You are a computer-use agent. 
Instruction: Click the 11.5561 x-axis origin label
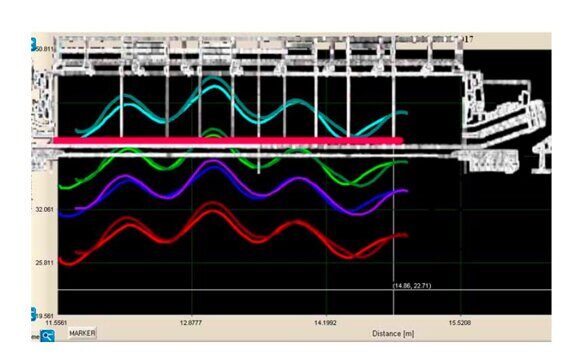56,323
